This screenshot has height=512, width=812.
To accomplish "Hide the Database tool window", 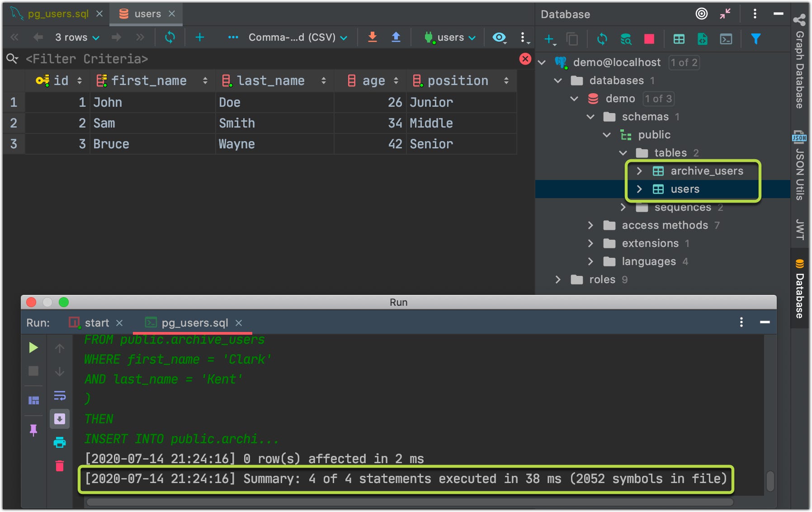I will pyautogui.click(x=778, y=14).
